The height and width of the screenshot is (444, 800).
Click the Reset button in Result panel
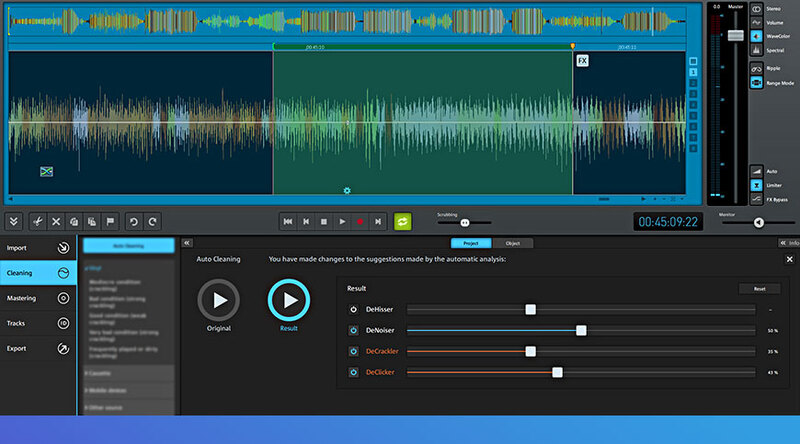pos(759,289)
